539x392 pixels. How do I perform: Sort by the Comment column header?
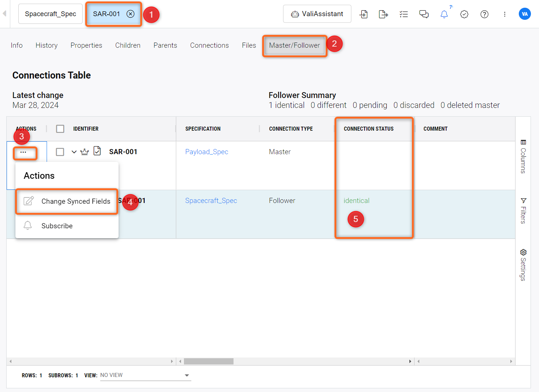click(x=435, y=129)
